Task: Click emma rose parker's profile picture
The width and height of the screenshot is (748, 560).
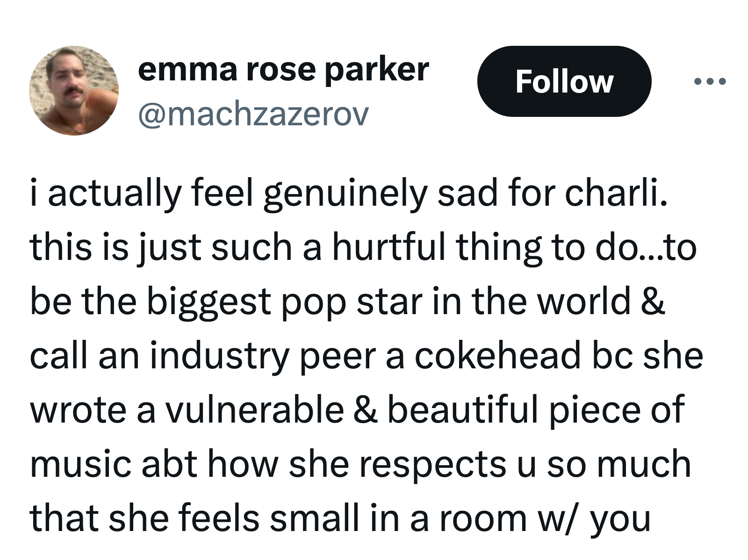Action: pos(74,91)
